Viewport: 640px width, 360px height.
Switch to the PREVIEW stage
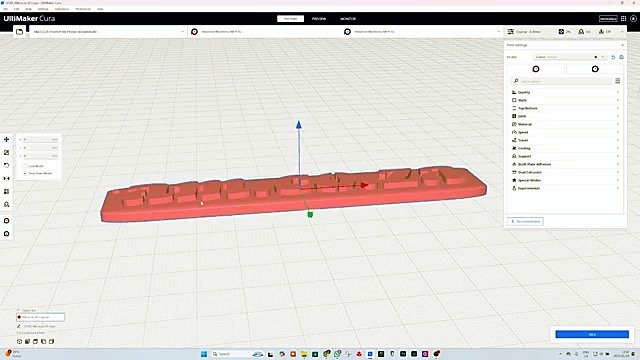click(319, 19)
